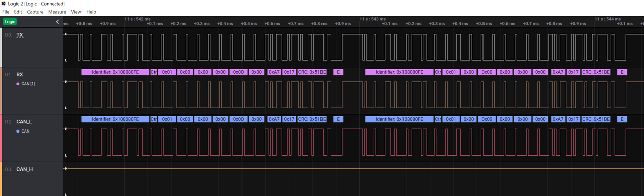
Task: Open the Capture menu
Action: tap(35, 12)
